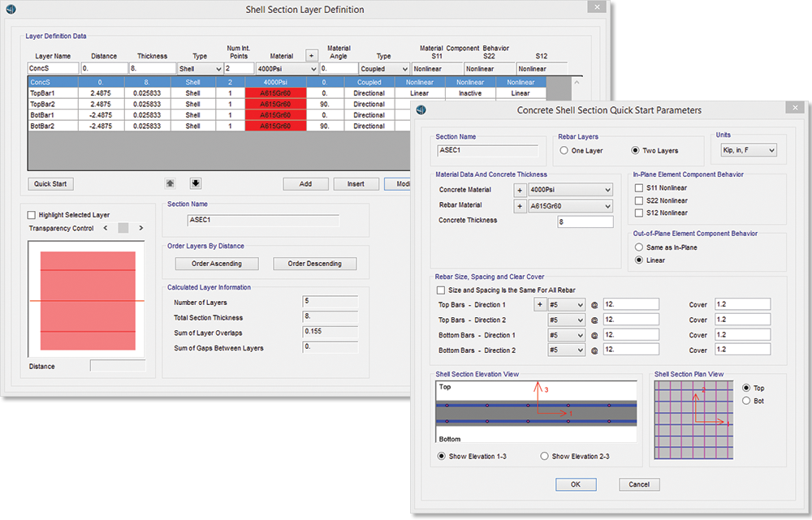Screen dimensions: 812x520
Task: Click the Shell Section Elevation View preview
Action: (x=536, y=412)
